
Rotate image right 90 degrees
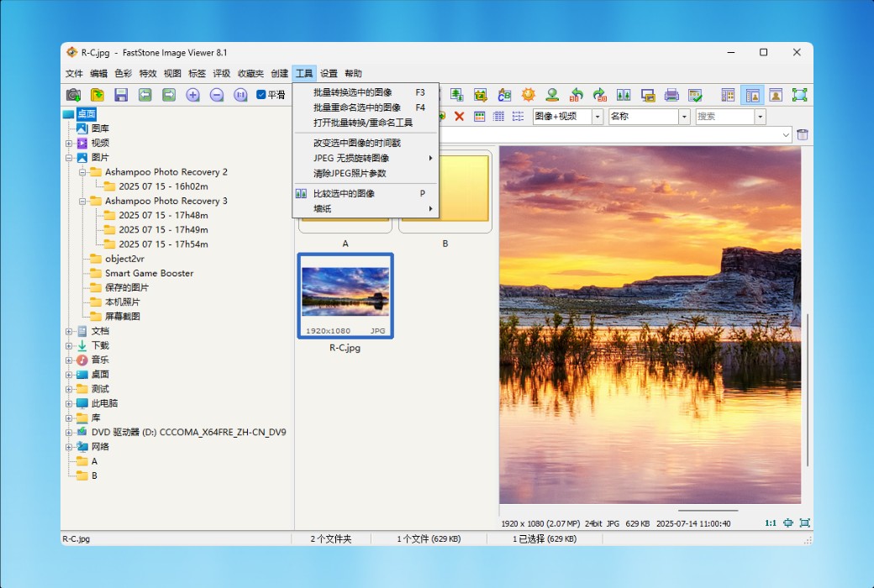(600, 95)
